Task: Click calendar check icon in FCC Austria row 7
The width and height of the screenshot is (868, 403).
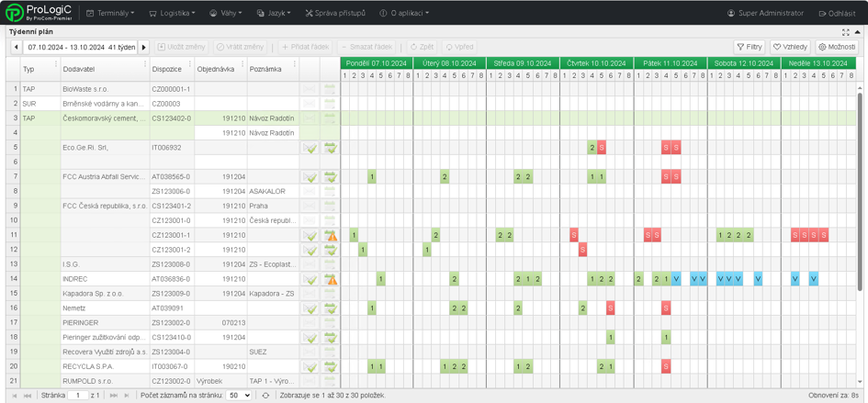Action: (x=331, y=176)
